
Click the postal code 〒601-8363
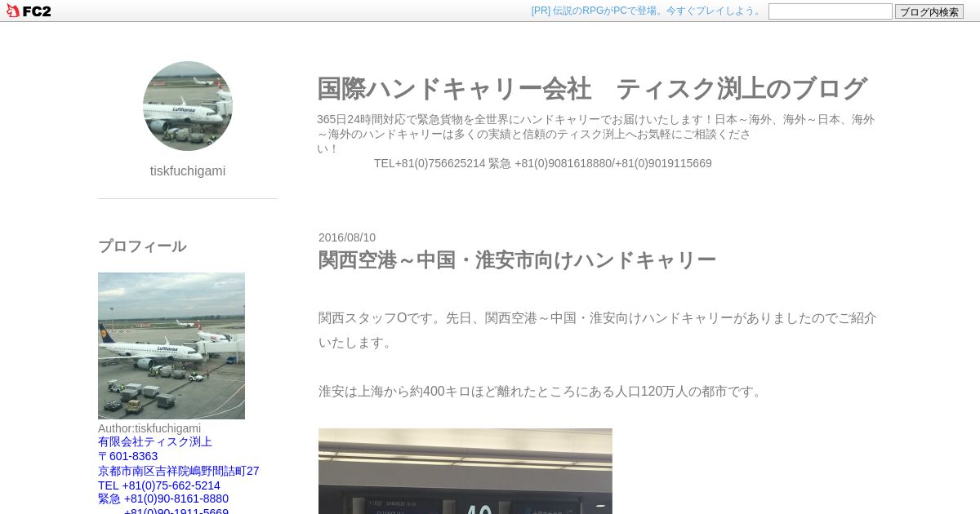[128, 456]
